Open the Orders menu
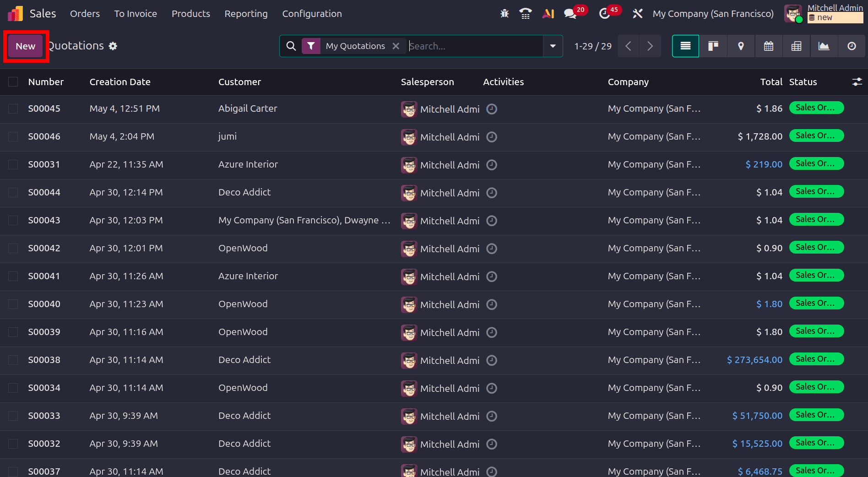The height and width of the screenshot is (477, 868). (x=85, y=14)
